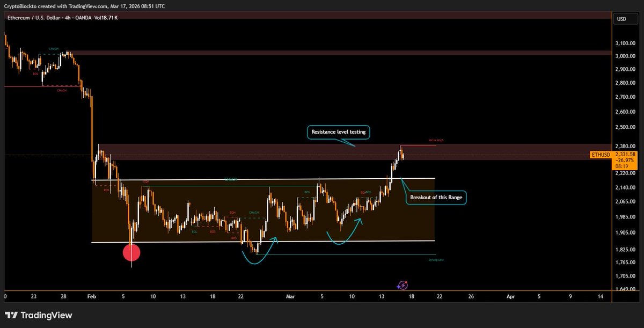
Task: Click the 2,380.00 price axis label
Action: 625,146
